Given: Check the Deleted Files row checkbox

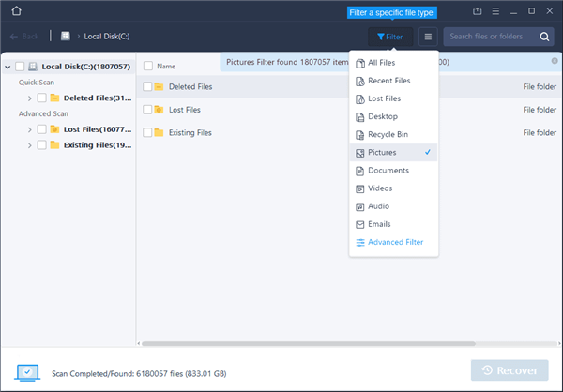Looking at the screenshot, I should point(147,86).
